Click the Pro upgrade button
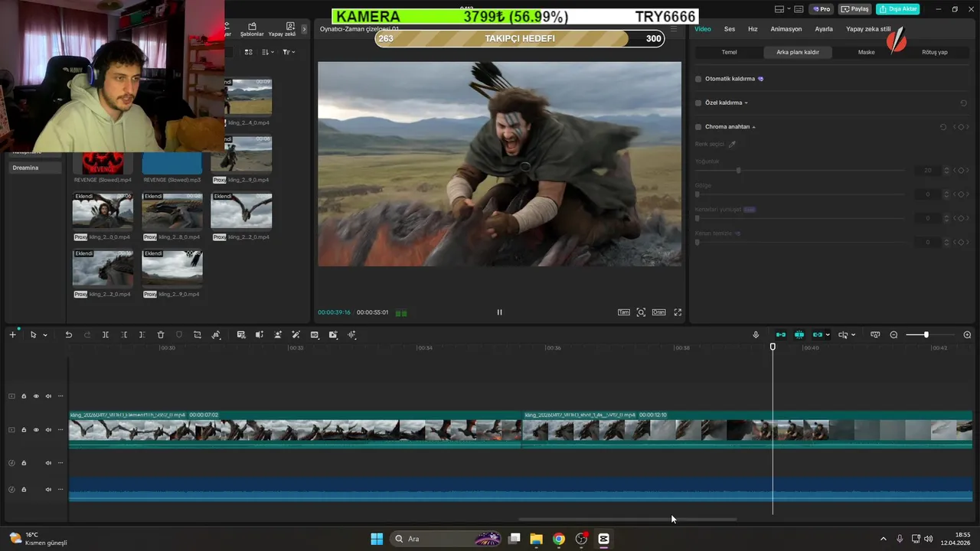 click(x=822, y=9)
